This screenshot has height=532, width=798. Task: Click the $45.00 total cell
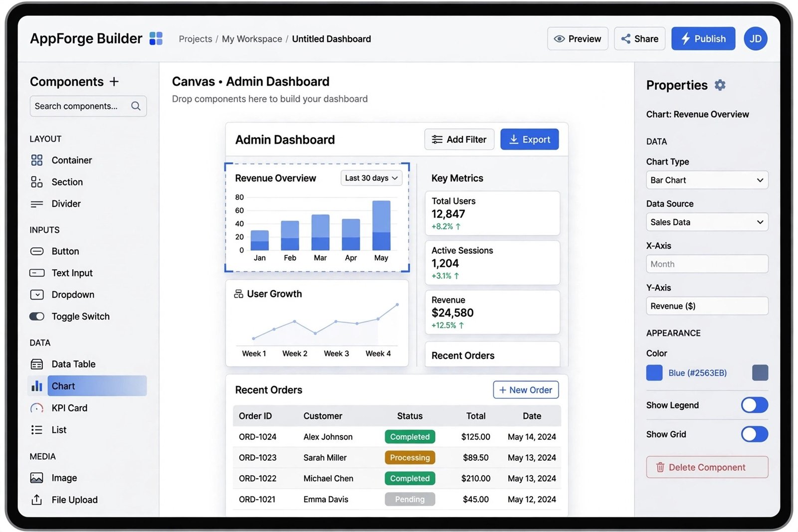[476, 499]
